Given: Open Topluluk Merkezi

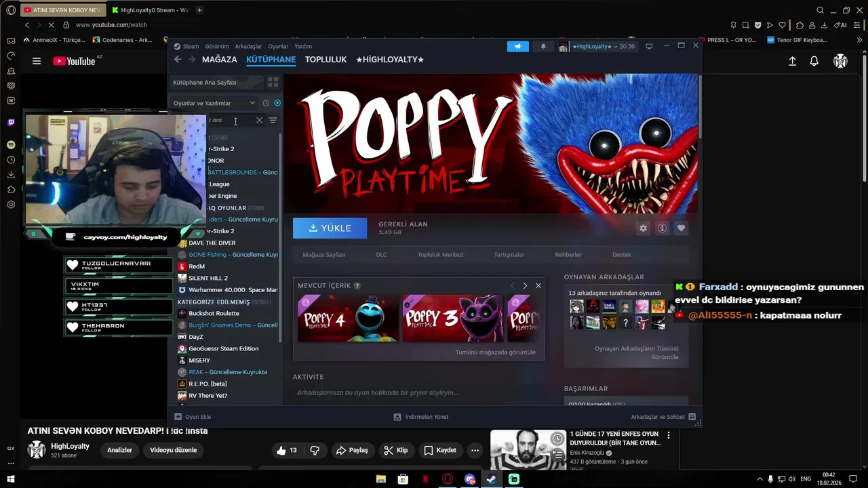Looking at the screenshot, I should point(440,255).
